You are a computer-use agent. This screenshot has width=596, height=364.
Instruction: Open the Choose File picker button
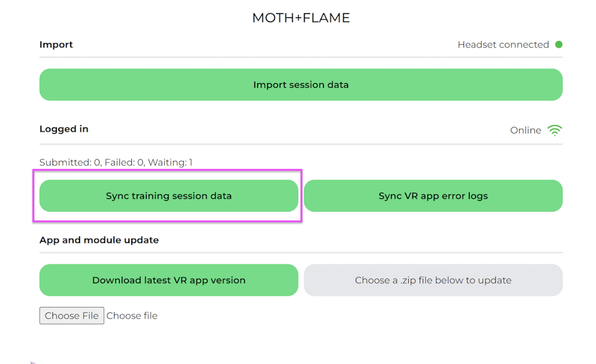coord(72,316)
